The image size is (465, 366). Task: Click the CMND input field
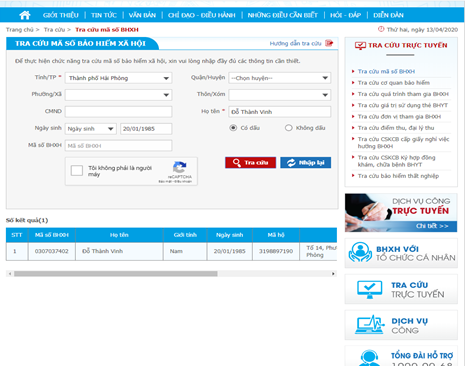click(x=119, y=112)
